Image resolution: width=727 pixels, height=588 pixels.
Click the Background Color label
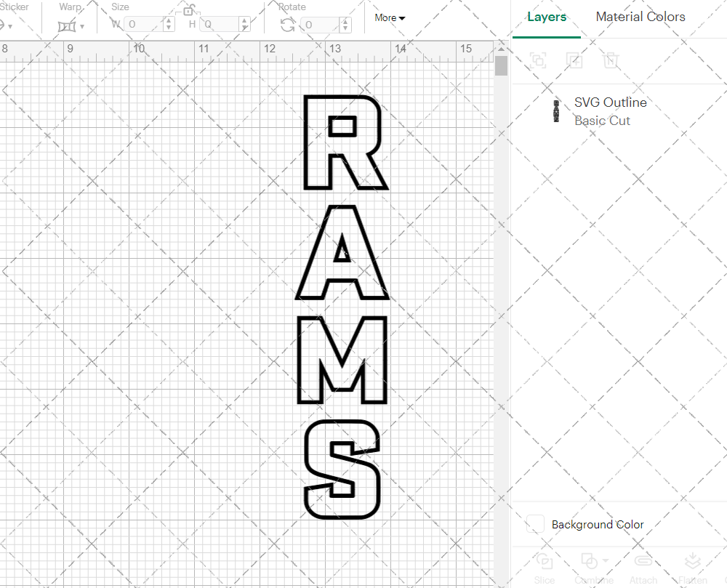[x=598, y=525]
